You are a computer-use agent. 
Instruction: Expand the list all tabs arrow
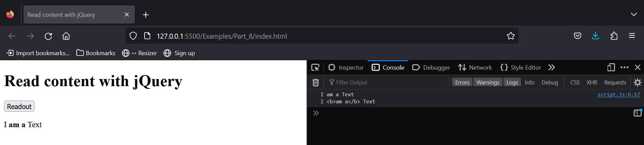(633, 14)
